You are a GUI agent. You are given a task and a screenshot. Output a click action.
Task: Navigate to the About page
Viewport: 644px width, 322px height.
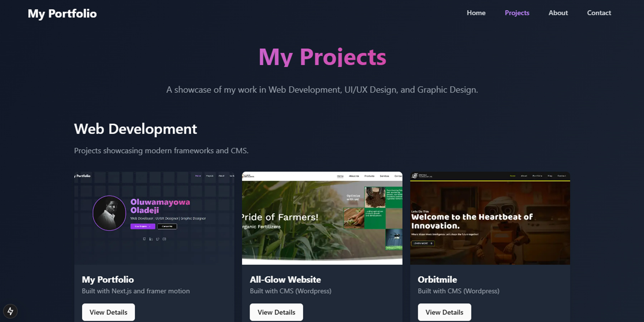click(558, 13)
